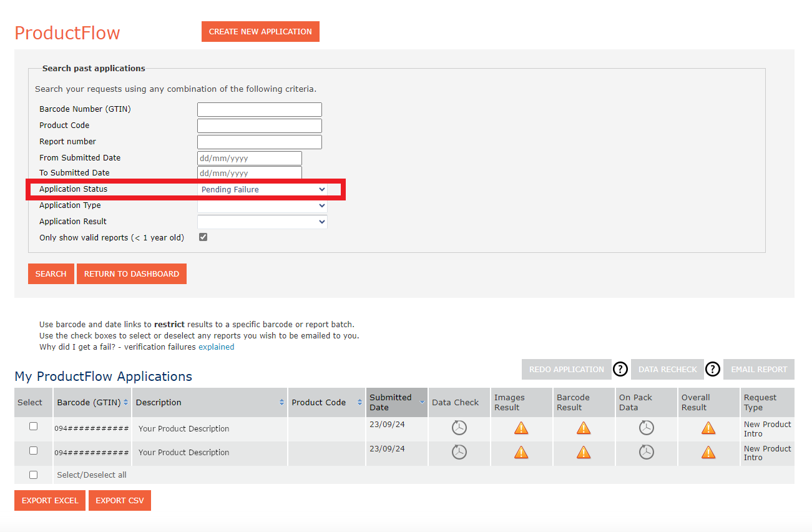Image resolution: width=812 pixels, height=532 pixels.
Task: Click second row barcode 094###########
Action: pos(92,453)
